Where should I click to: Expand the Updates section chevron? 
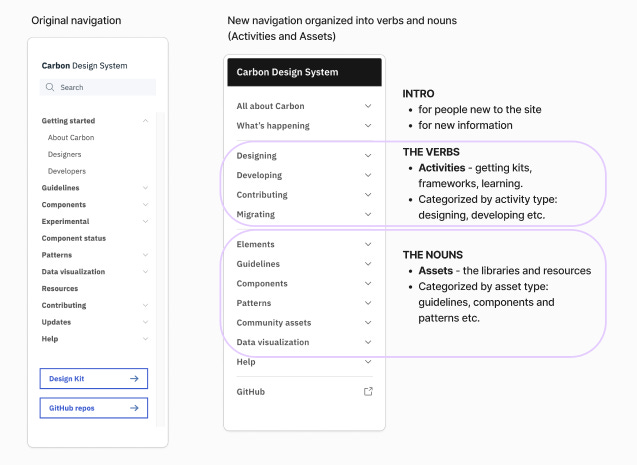tap(145, 322)
